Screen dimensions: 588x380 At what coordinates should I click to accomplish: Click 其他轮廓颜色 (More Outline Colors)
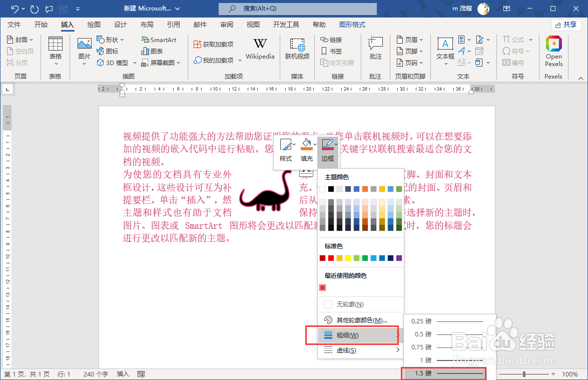click(358, 320)
